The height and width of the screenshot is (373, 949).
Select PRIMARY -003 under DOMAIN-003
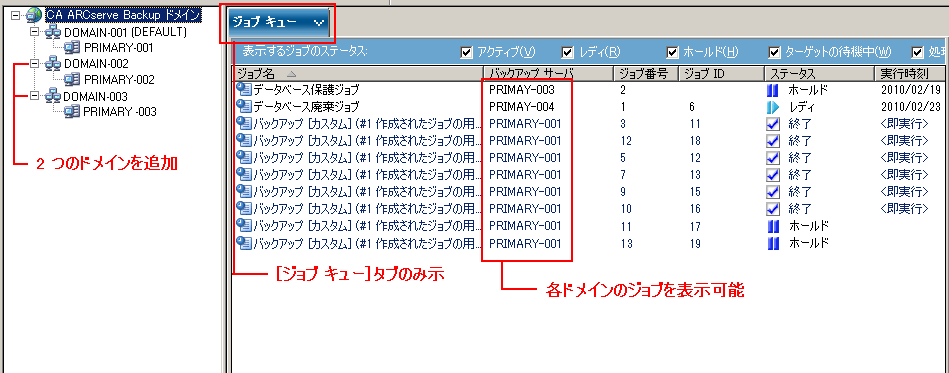point(120,111)
